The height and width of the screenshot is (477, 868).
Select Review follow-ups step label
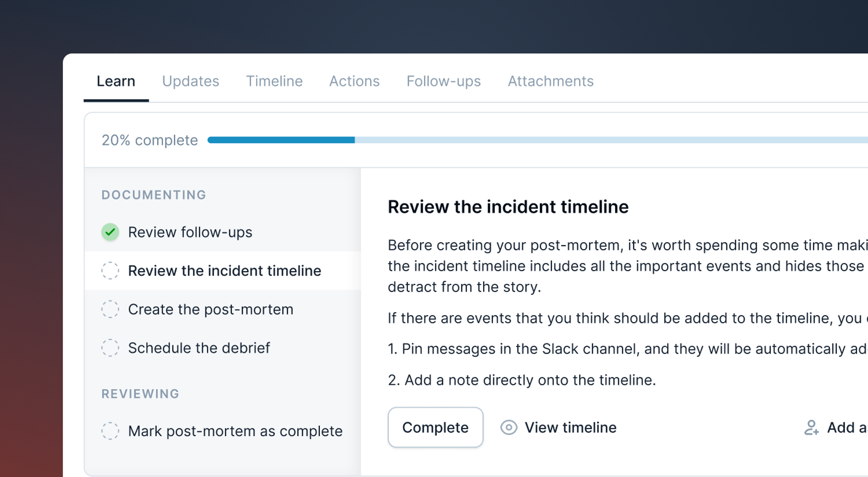coord(190,232)
